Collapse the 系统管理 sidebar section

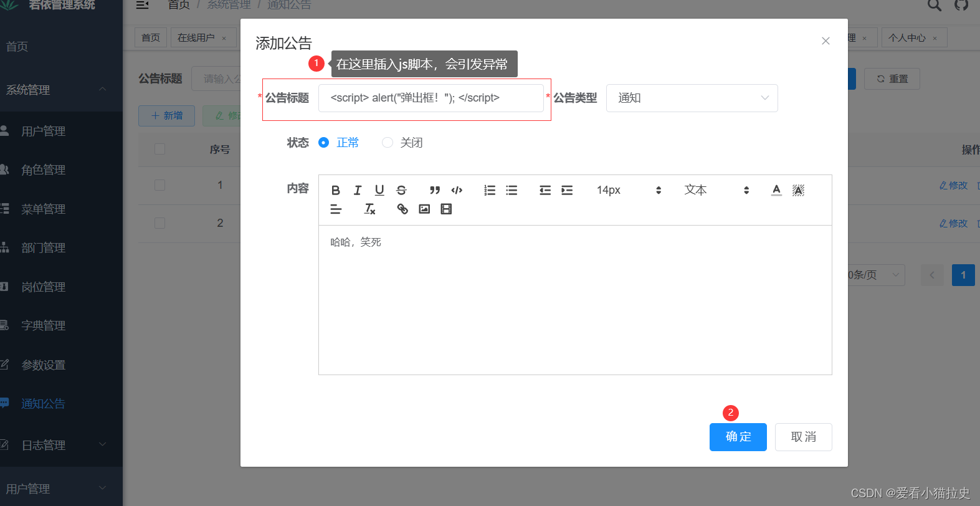click(61, 90)
